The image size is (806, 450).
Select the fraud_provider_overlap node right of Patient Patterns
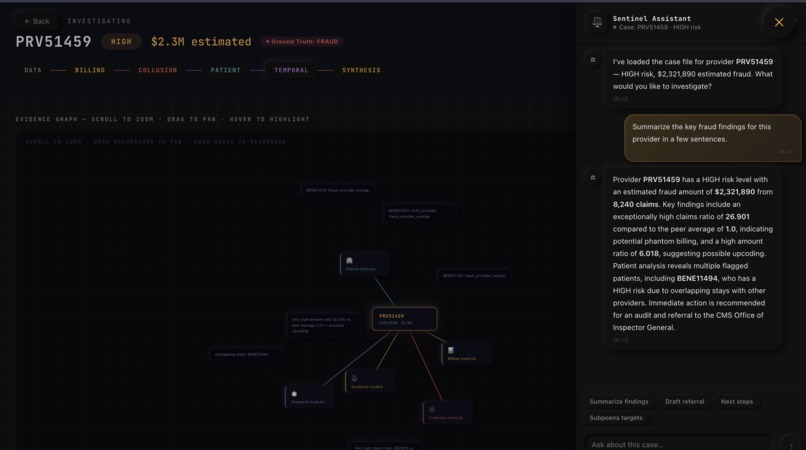click(473, 276)
